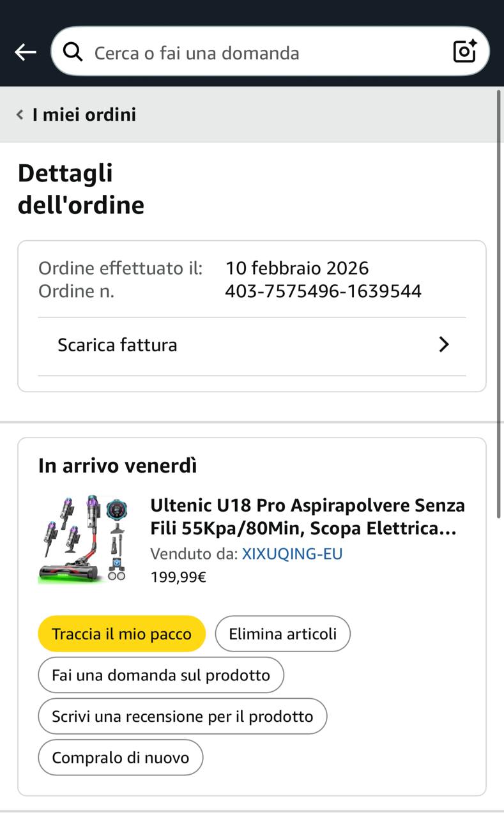
Task: Select the order number 403-7575496-1639544
Action: point(323,291)
